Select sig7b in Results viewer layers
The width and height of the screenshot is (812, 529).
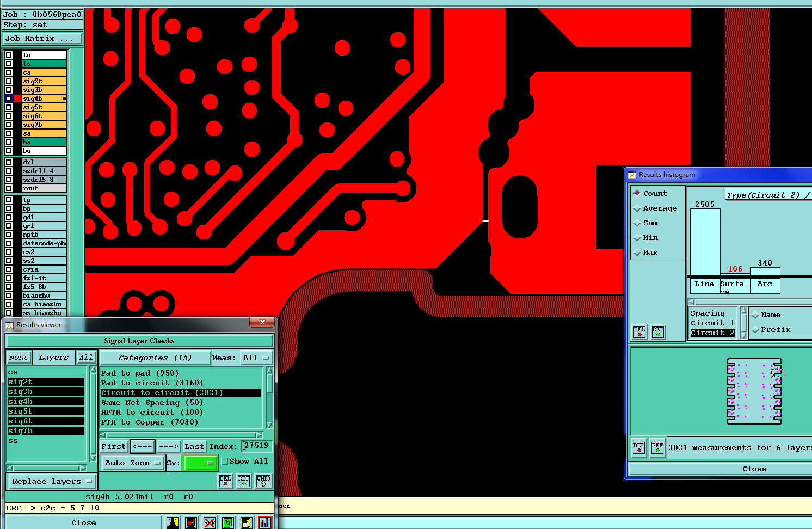[x=46, y=431]
